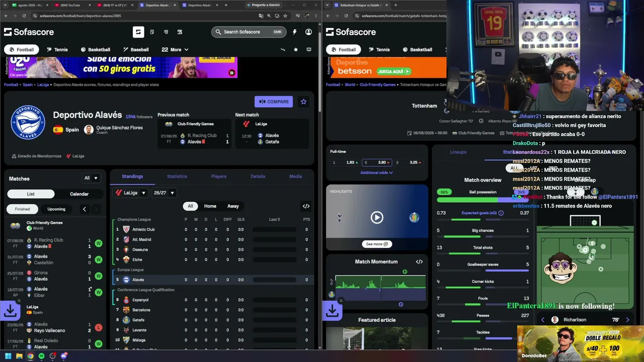Play the match highlights video
This screenshot has width=644, height=362.
tap(377, 217)
